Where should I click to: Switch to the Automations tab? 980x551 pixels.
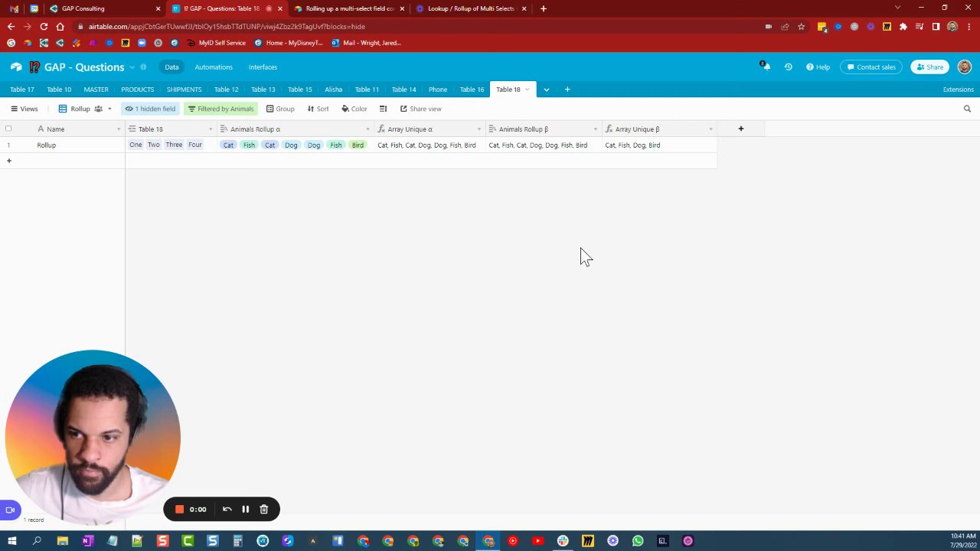214,67
